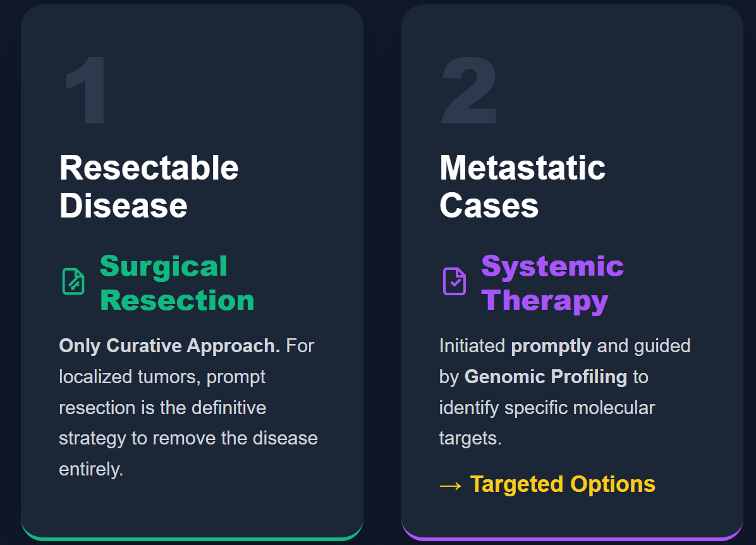Click the large faded number 2
Image resolution: width=756 pixels, height=545 pixels.
tap(468, 90)
